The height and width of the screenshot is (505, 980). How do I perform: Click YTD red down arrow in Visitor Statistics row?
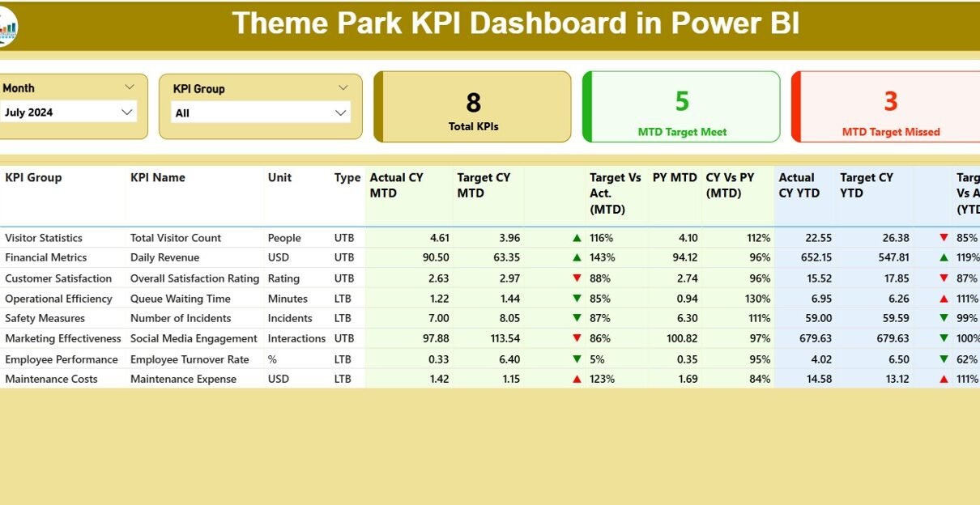coord(944,238)
